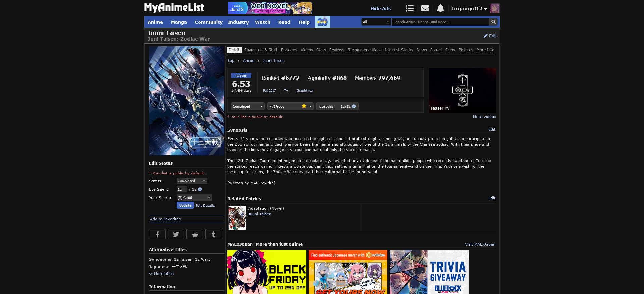Share on Facebook icon
644x294 pixels.
click(157, 234)
